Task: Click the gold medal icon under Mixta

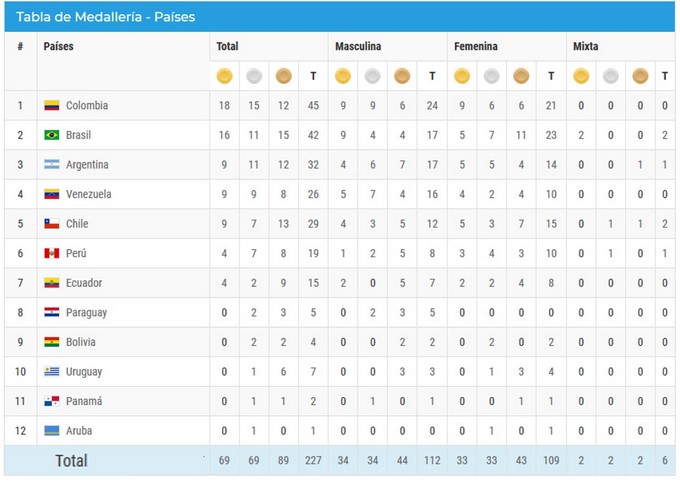Action: (581, 76)
